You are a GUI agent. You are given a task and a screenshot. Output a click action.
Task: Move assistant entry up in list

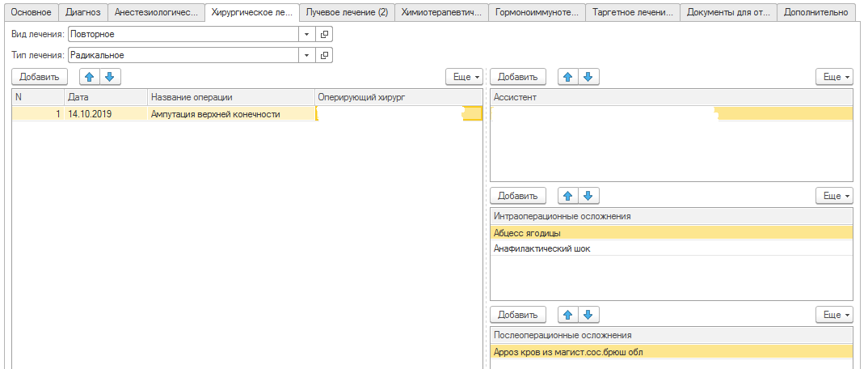click(568, 77)
